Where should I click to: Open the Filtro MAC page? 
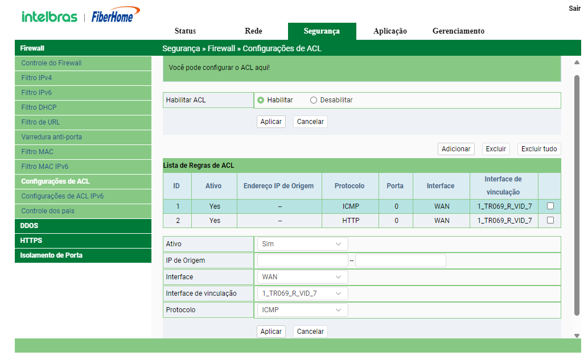coord(83,152)
